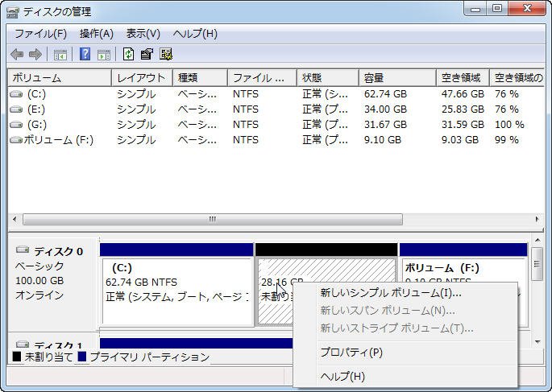This screenshot has height=392, width=552.
Task: Click the horizontal scrollbar thumb in volume list
Action: pos(213,219)
